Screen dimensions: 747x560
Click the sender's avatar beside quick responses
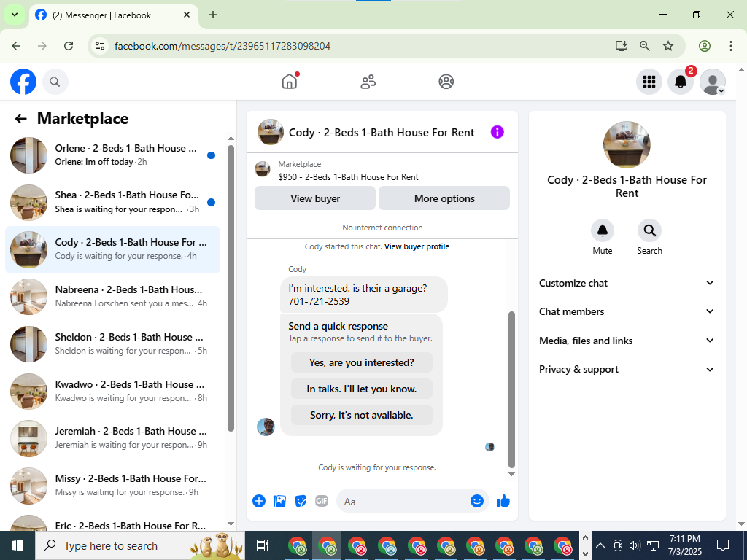[266, 427]
